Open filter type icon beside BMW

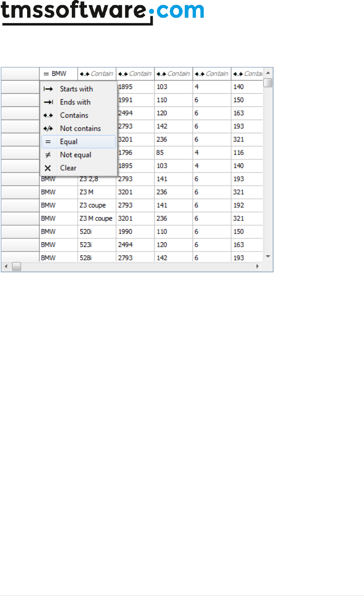[46, 74]
